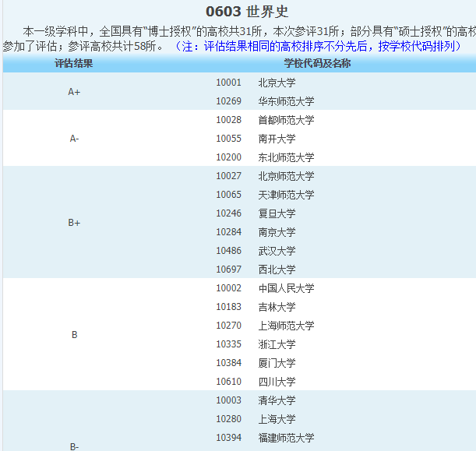Click 福建师范大学 school name
476x451 pixels.
(286, 438)
